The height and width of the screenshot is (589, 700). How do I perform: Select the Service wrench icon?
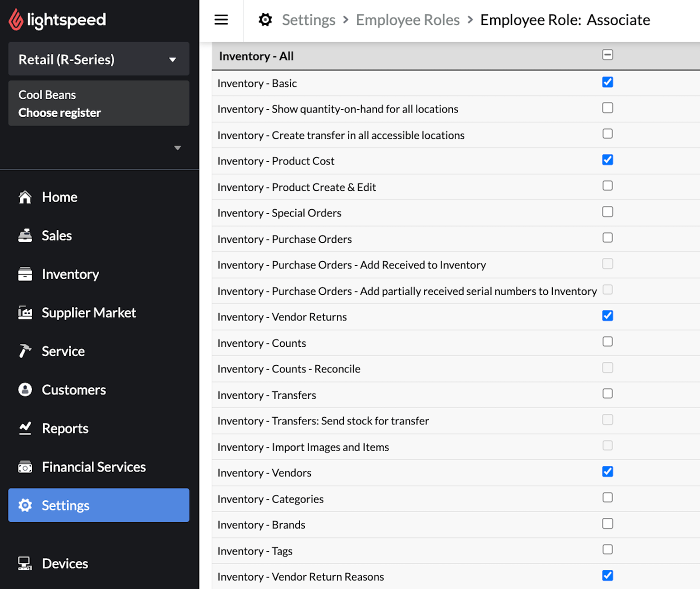tap(25, 351)
